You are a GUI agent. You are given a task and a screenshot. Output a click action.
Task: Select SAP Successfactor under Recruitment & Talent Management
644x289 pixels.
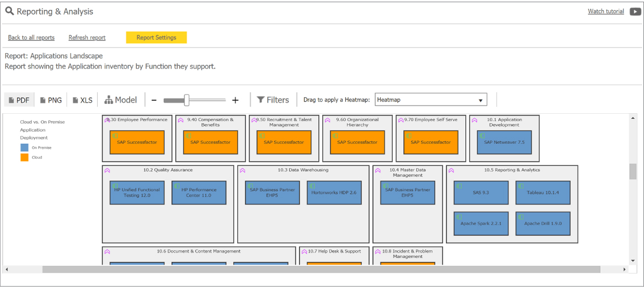[284, 142]
